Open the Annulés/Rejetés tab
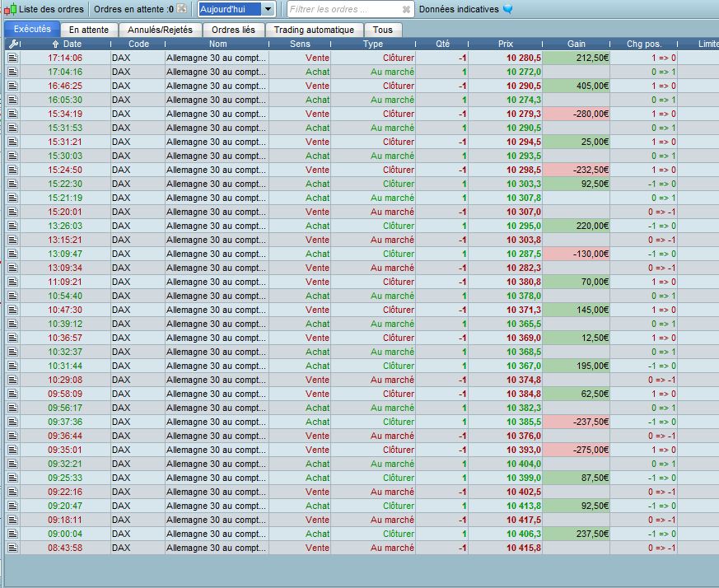The width and height of the screenshot is (719, 588). point(160,30)
